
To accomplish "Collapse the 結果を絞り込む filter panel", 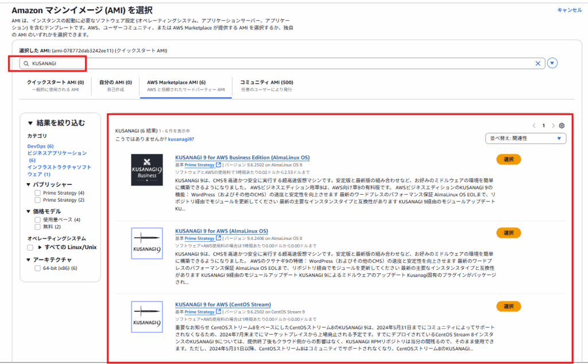I will point(30,123).
